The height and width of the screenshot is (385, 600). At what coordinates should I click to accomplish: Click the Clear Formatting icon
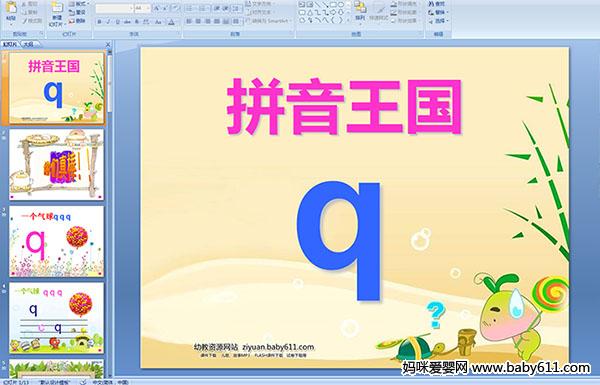(176, 8)
